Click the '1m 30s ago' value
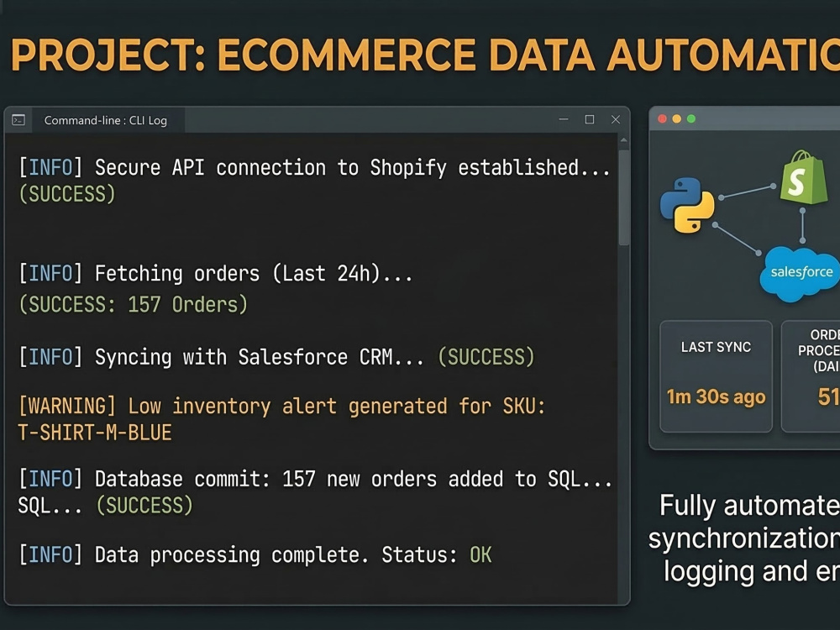Viewport: 840px width, 630px height. click(716, 397)
